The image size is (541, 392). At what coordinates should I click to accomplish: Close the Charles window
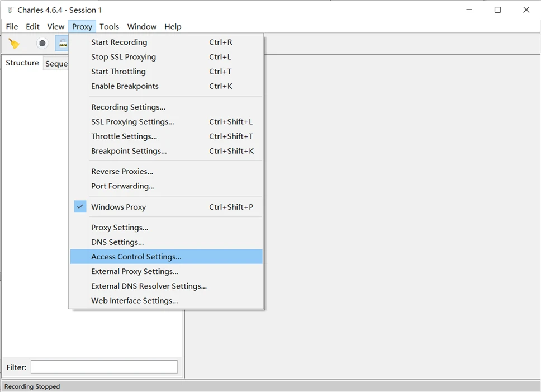[x=526, y=10]
